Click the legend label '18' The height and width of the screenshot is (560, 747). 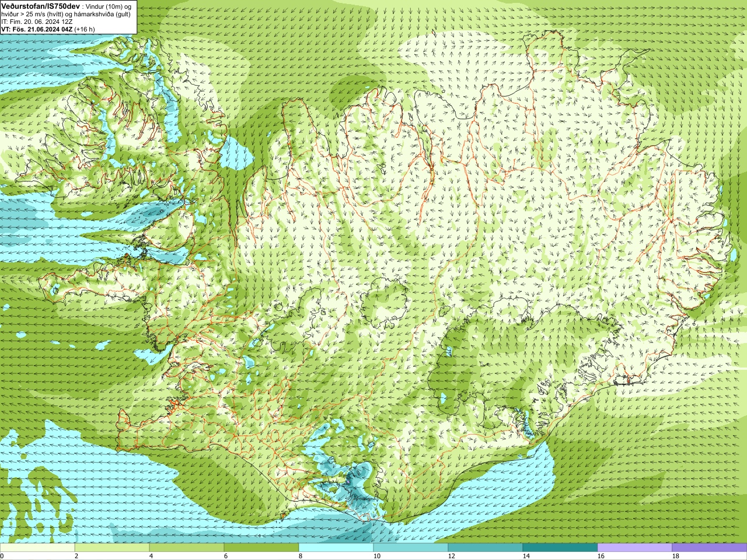click(676, 556)
